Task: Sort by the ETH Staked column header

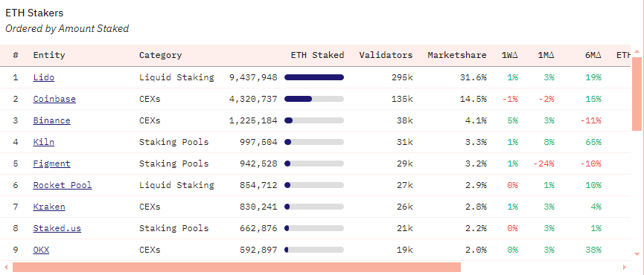Action: 317,55
